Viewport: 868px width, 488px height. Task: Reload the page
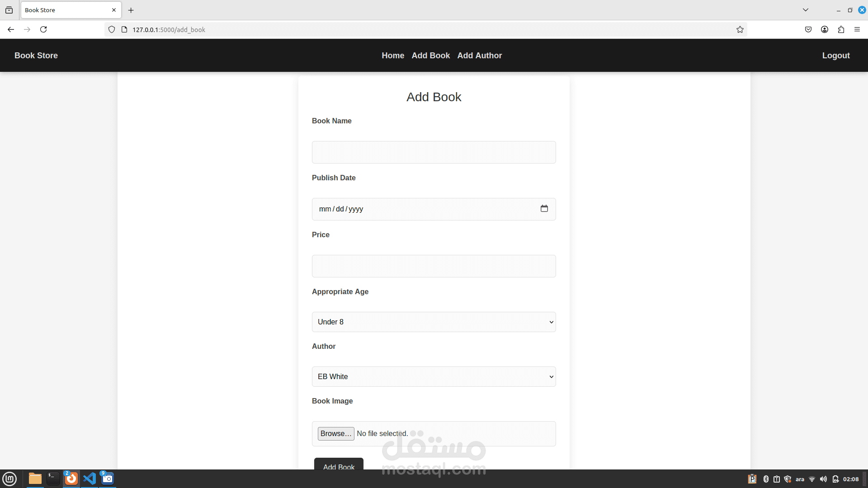pos(43,30)
